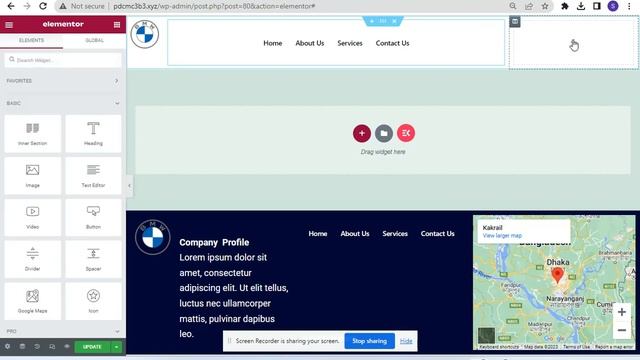Click the BMW logo in the header
The height and width of the screenshot is (360, 640).
click(x=144, y=34)
